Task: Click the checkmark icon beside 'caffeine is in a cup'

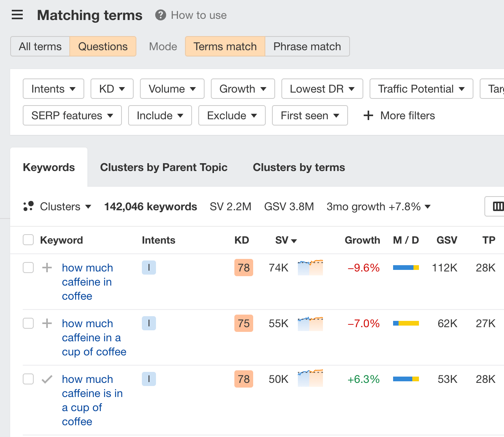Action: point(47,379)
